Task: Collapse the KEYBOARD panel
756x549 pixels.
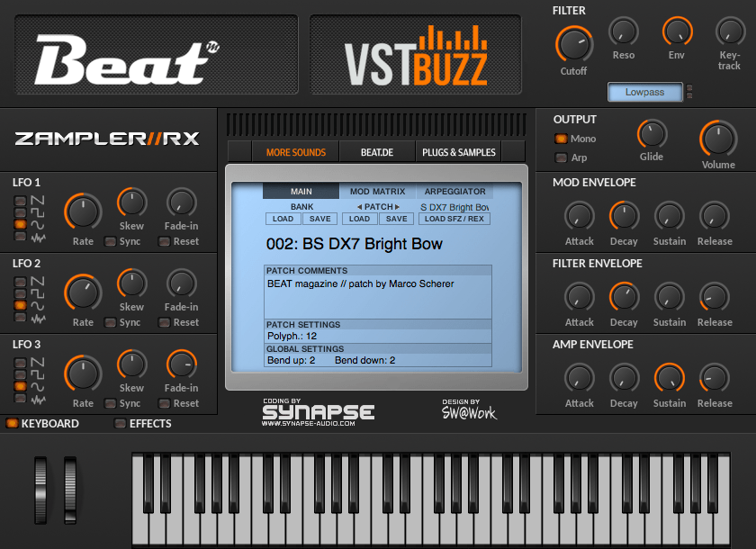Action: [13, 423]
